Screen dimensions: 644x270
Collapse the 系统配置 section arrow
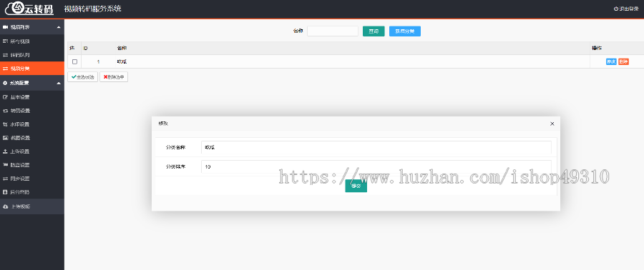59,83
